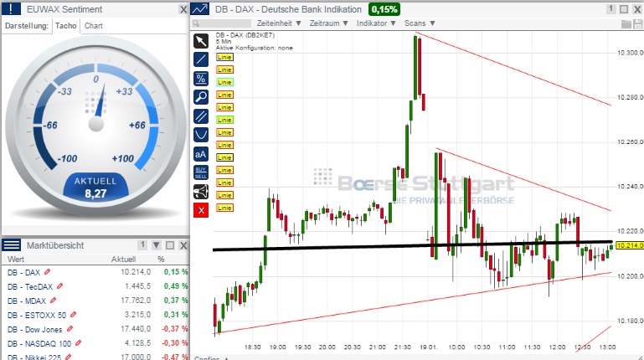Switch sentiment display to Chart tab
The image size is (644, 360).
click(94, 25)
